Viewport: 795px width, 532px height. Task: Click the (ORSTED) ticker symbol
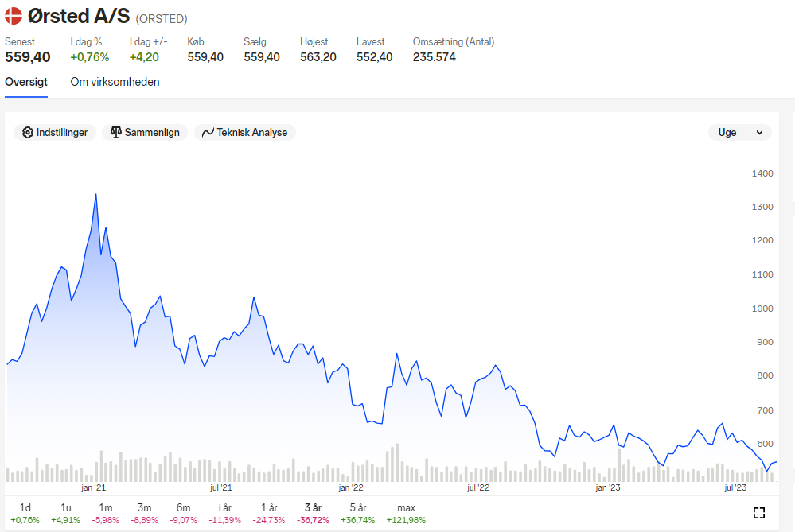click(x=162, y=19)
